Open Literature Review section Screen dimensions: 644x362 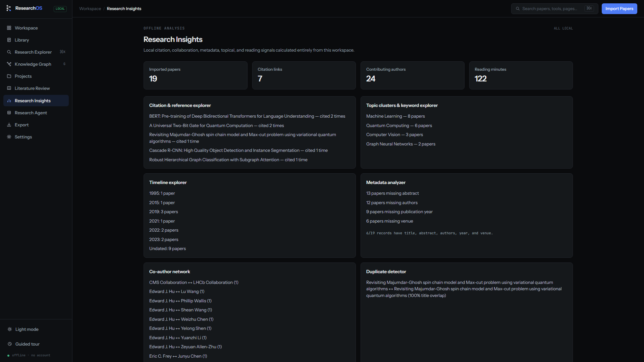point(36,88)
